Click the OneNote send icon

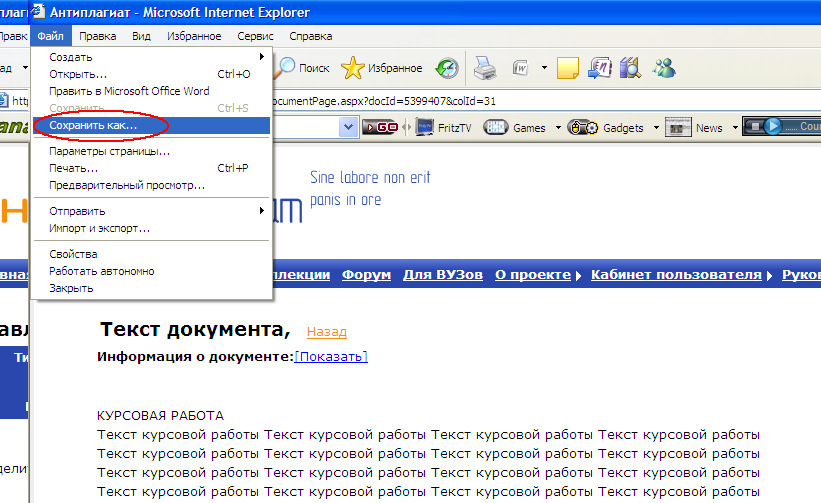[x=600, y=68]
